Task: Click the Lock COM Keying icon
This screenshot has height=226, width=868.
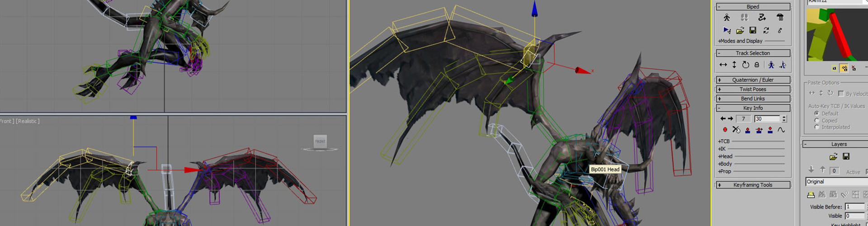Action: [757, 65]
